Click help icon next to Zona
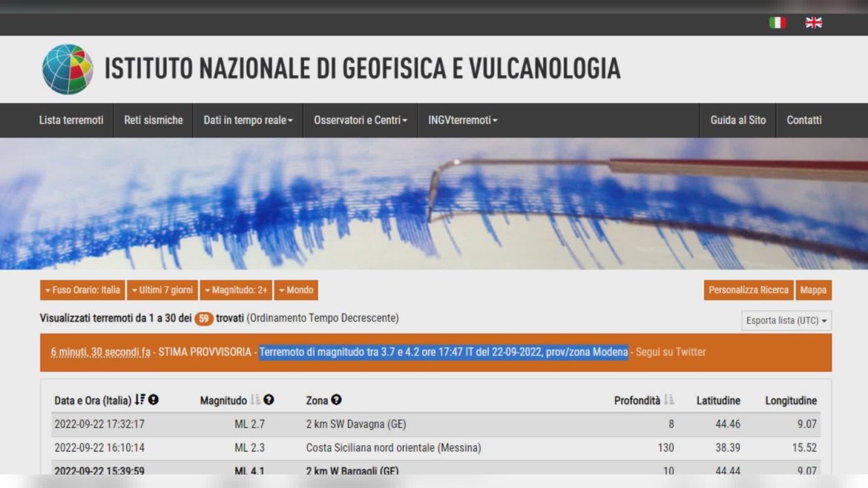The width and height of the screenshot is (868, 488). [336, 400]
